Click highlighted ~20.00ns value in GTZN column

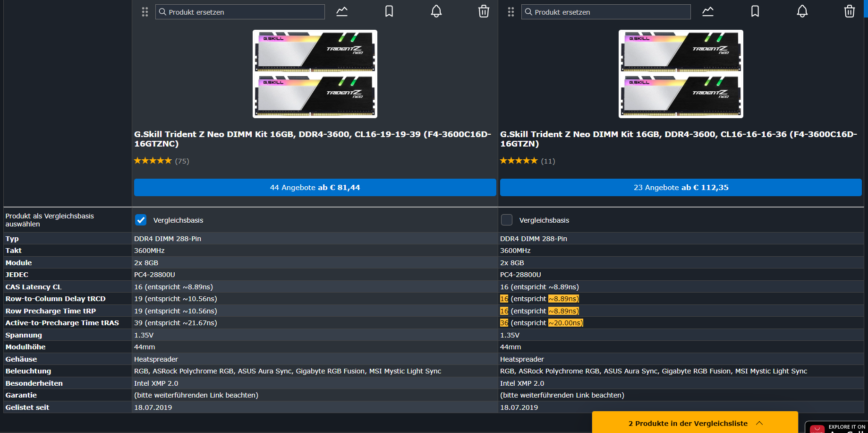point(566,323)
